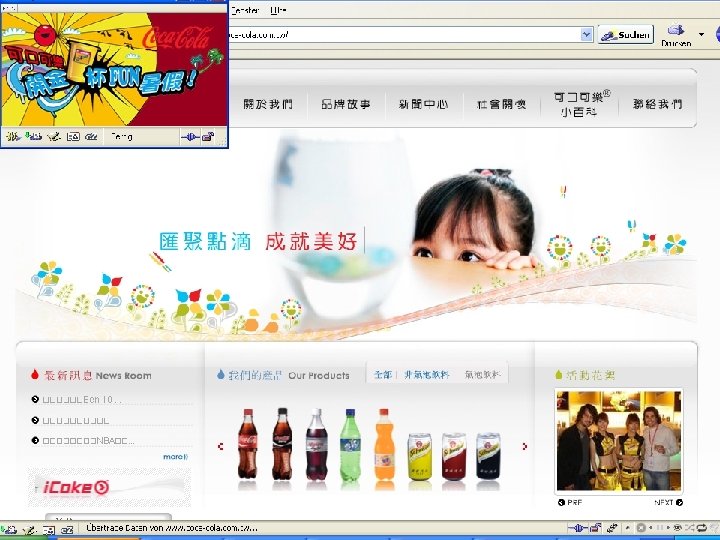
Task: Open Navigator icon in popup window status bar
Action: 12,136
